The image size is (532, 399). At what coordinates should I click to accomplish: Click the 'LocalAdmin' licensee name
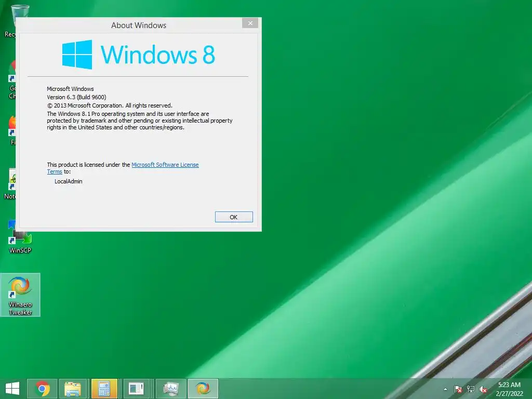point(68,181)
